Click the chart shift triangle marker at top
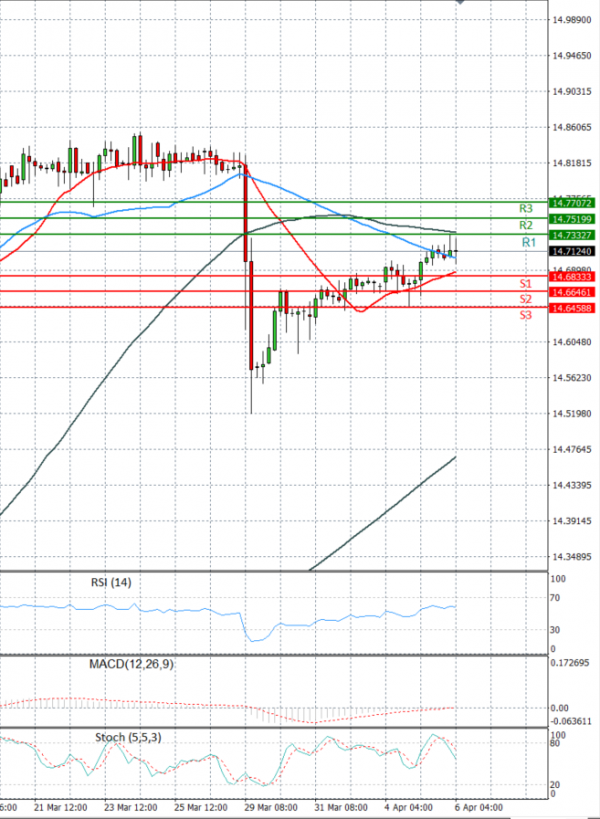Viewport: 600px width, 819px height. pyautogui.click(x=460, y=2)
